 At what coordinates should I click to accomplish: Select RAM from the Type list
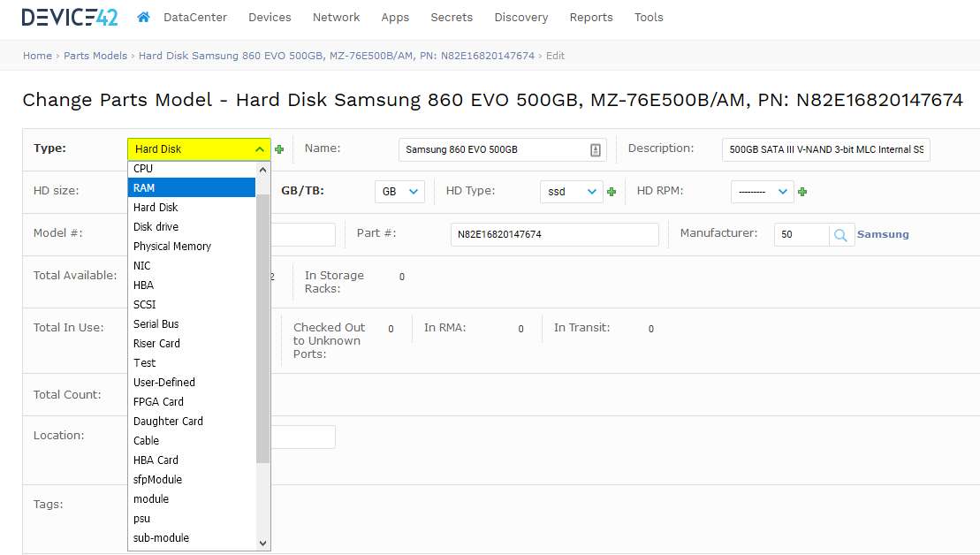pos(192,187)
